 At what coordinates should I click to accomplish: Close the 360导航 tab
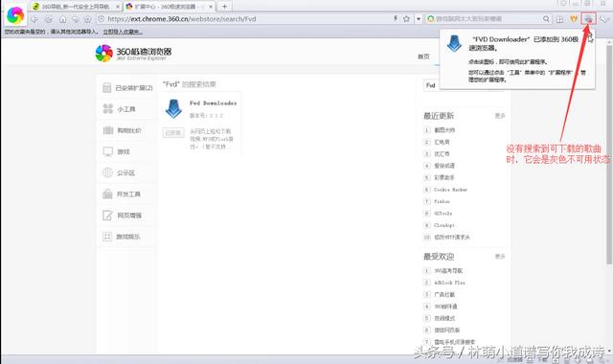(118, 7)
